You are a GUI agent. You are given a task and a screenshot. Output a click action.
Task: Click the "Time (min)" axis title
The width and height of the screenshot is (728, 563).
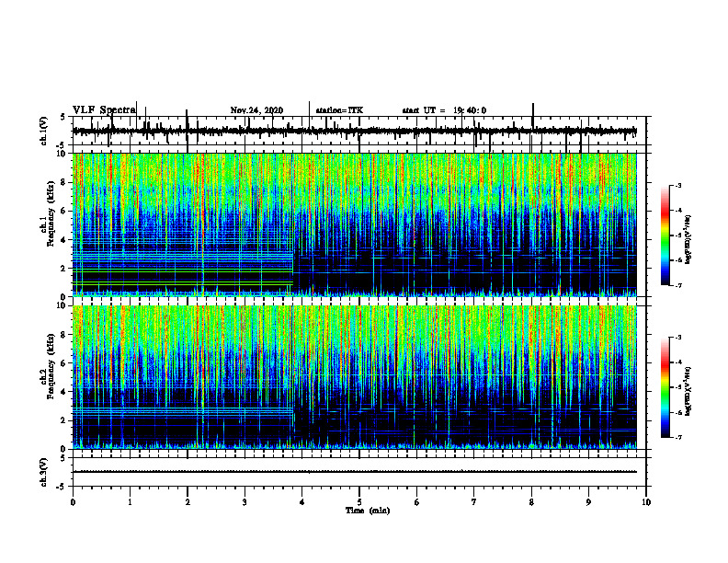coord(368,511)
